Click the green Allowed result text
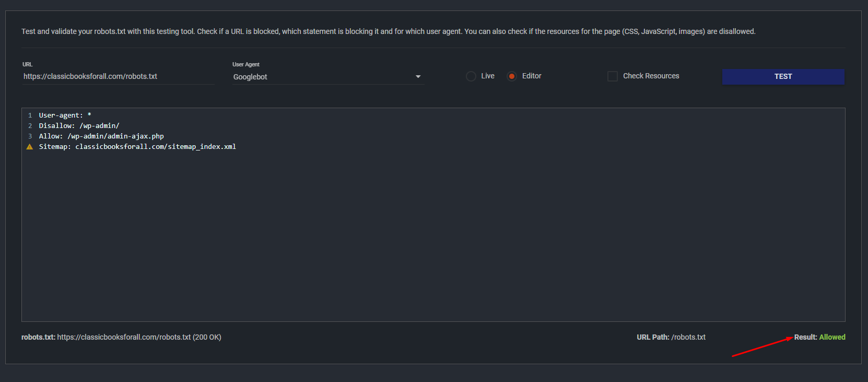This screenshot has width=868, height=382. click(x=832, y=337)
